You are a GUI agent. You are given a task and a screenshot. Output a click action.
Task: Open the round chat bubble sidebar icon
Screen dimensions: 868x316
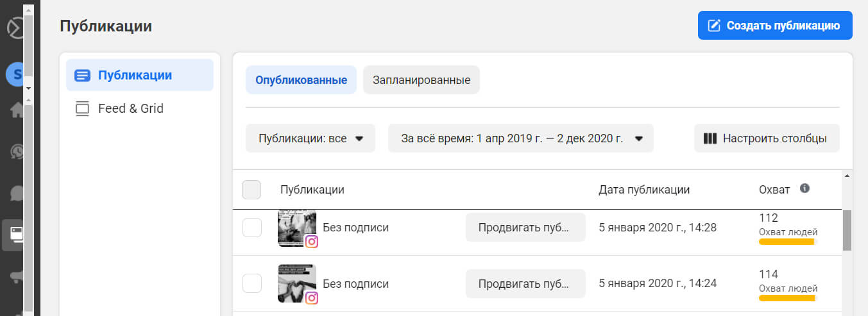coord(17,151)
